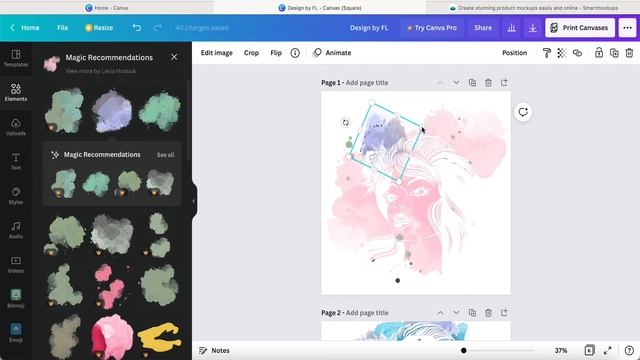This screenshot has width=640, height=360.
Task: Duplicate Page 2 using its copy icon
Action: click(x=472, y=313)
